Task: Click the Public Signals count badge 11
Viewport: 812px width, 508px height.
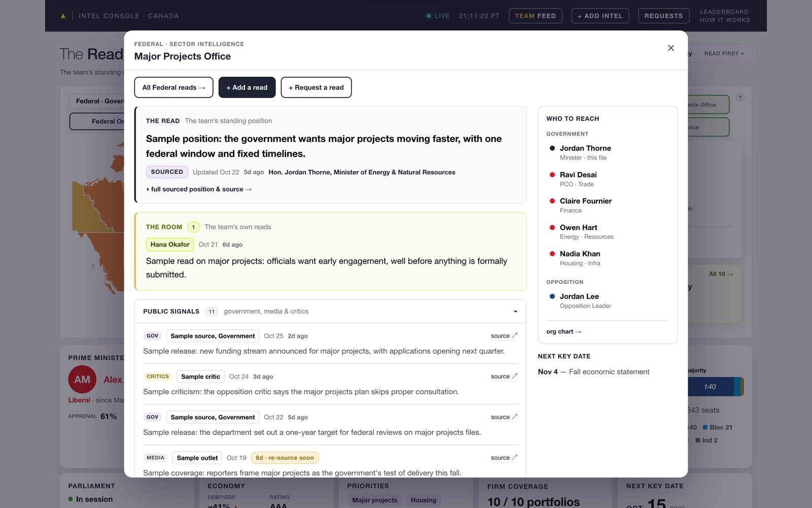Action: (x=212, y=311)
